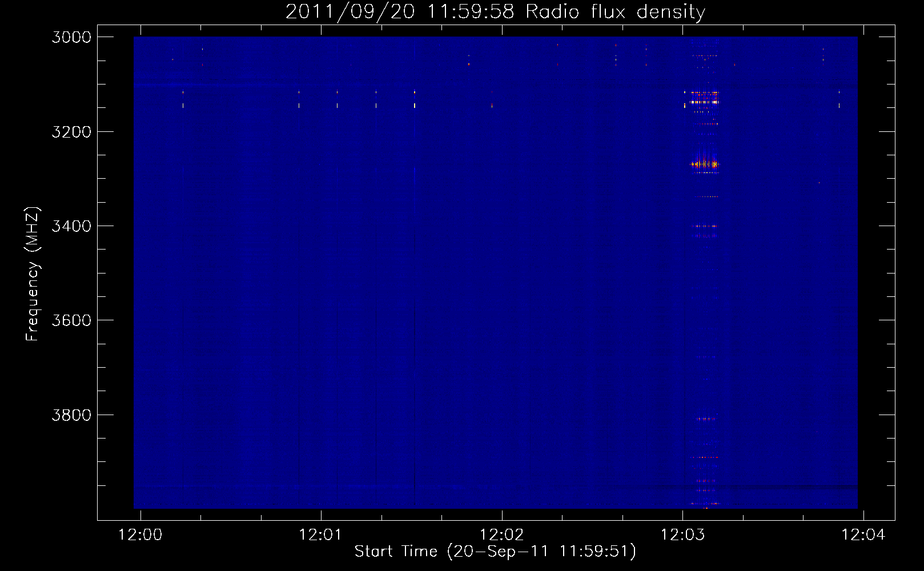Image resolution: width=924 pixels, height=571 pixels.
Task: Click the plot title '2011/09/20 11:59:58 Radio flux density'
Action: click(x=495, y=11)
